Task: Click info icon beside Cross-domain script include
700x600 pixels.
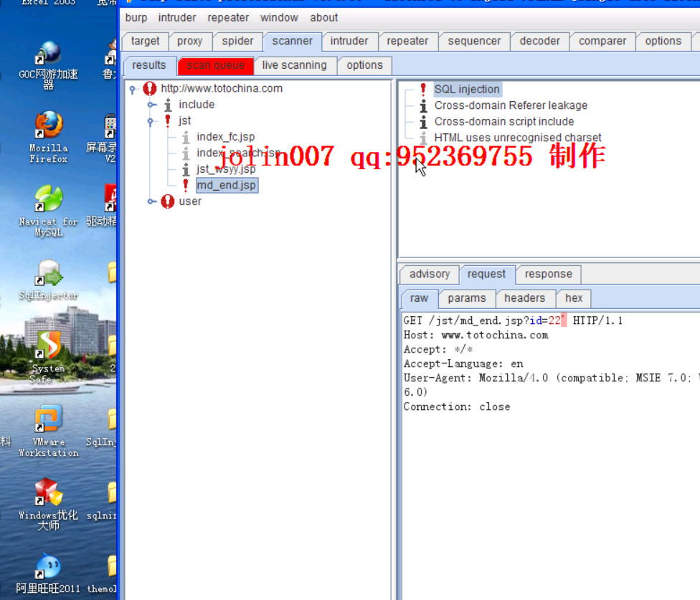Action: pyautogui.click(x=423, y=122)
